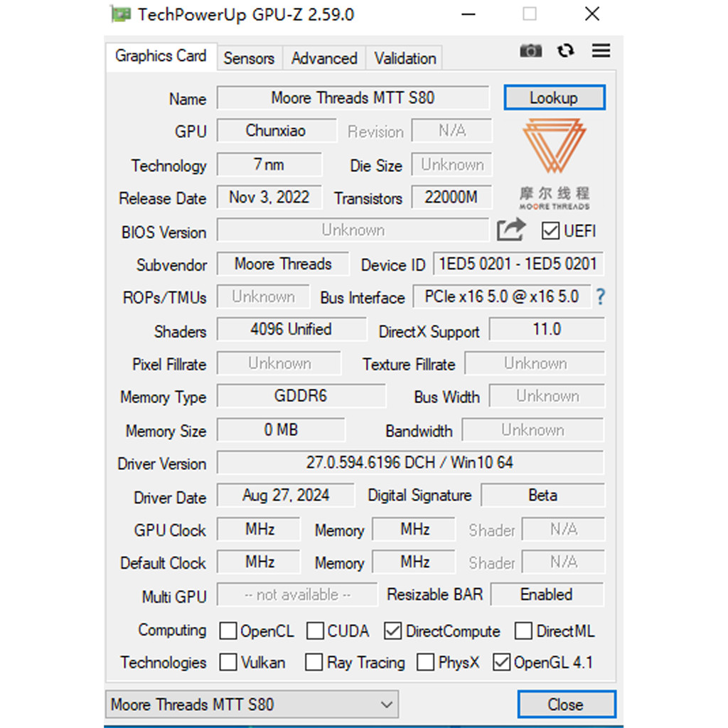
Task: Click the Revision N/A field
Action: (451, 131)
